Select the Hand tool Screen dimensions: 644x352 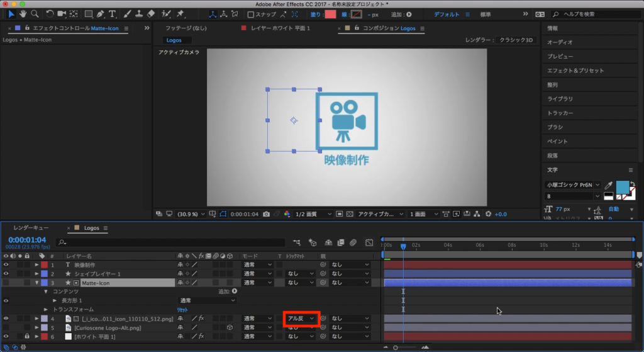click(x=23, y=14)
